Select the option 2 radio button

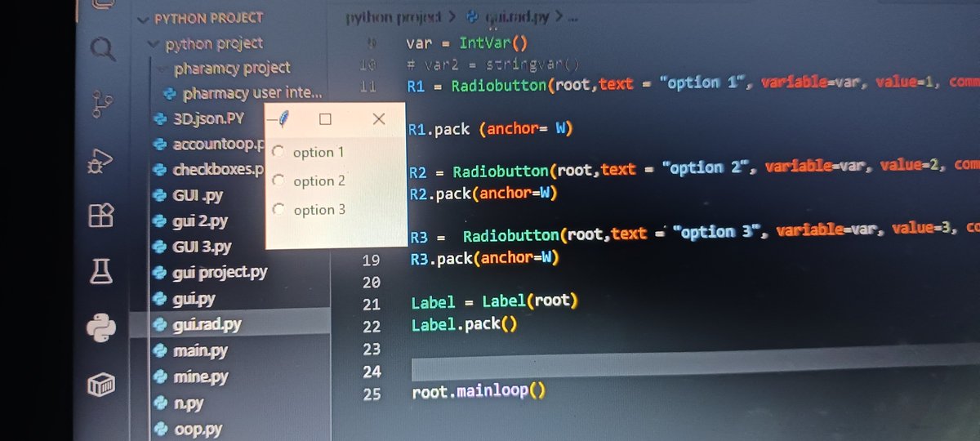pyautogui.click(x=278, y=180)
